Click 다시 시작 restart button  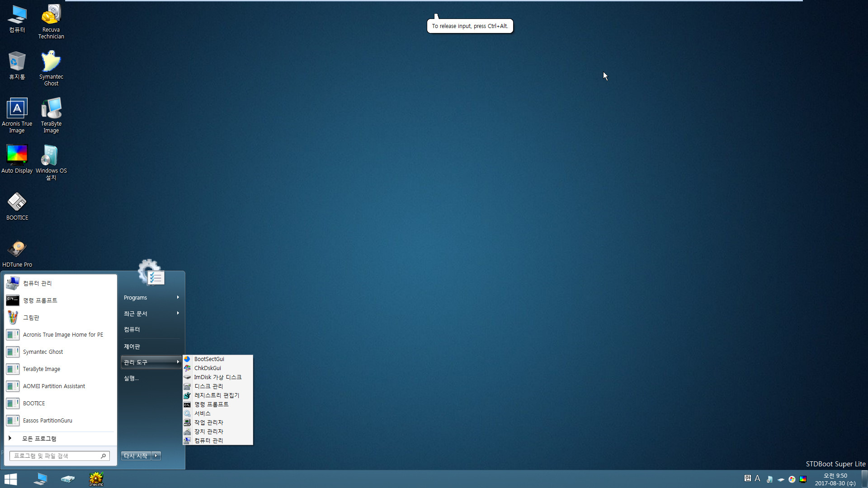136,456
